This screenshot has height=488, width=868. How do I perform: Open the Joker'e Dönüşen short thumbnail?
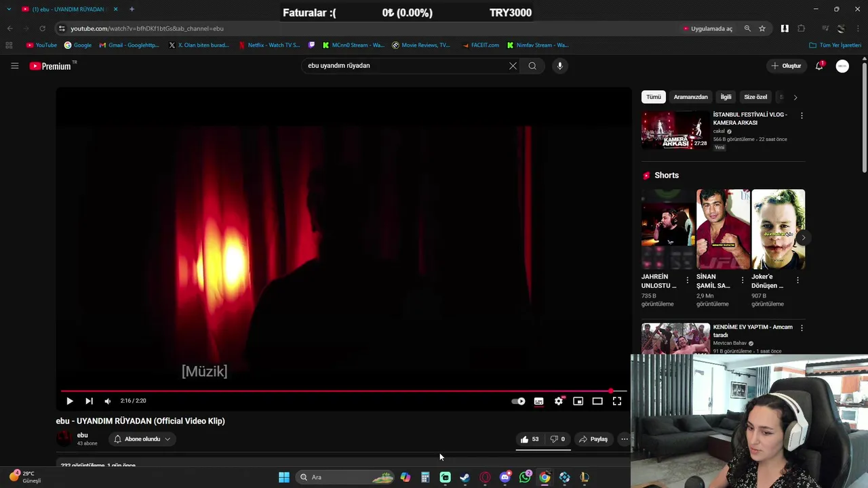pyautogui.click(x=778, y=229)
